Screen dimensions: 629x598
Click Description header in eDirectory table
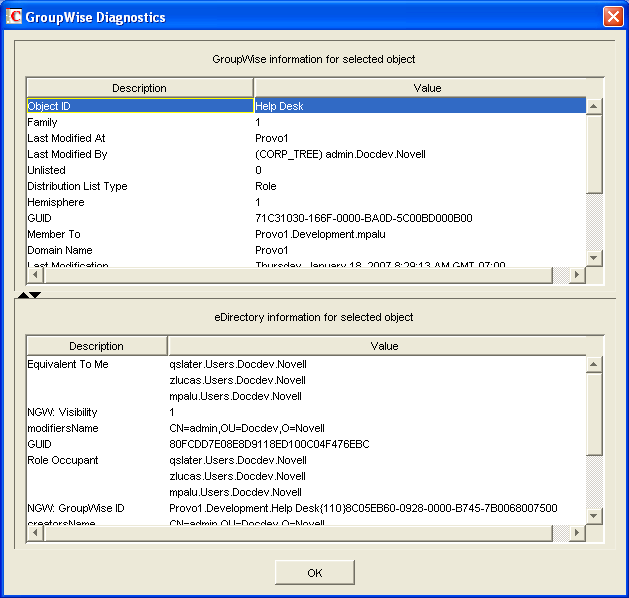click(97, 346)
